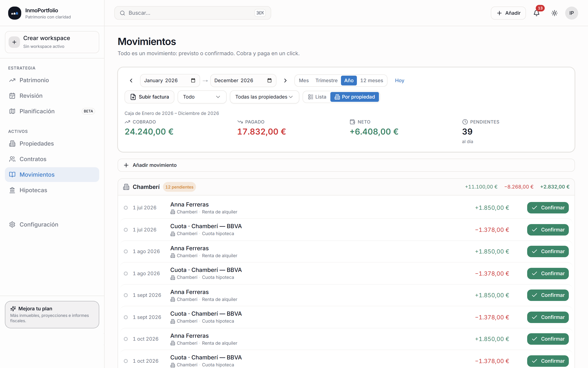The height and width of the screenshot is (368, 588).
Task: Select the Mes period tab
Action: (x=304, y=80)
